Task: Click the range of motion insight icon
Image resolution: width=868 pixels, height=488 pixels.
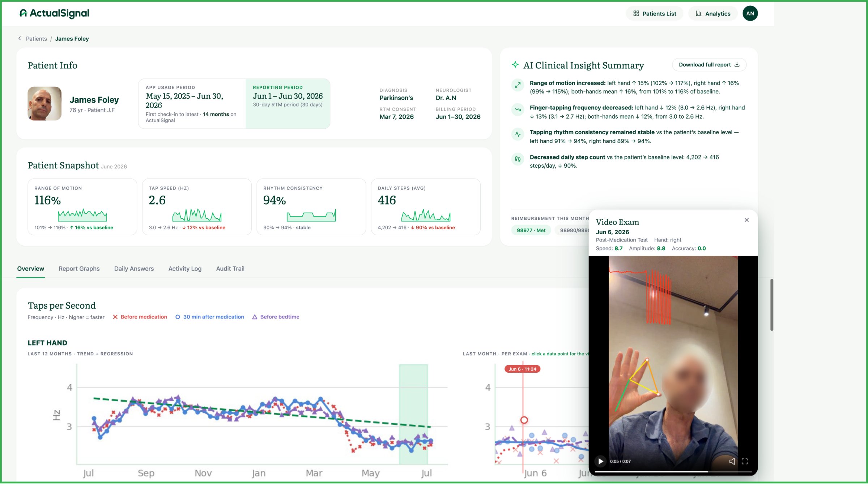Action: [x=518, y=85]
